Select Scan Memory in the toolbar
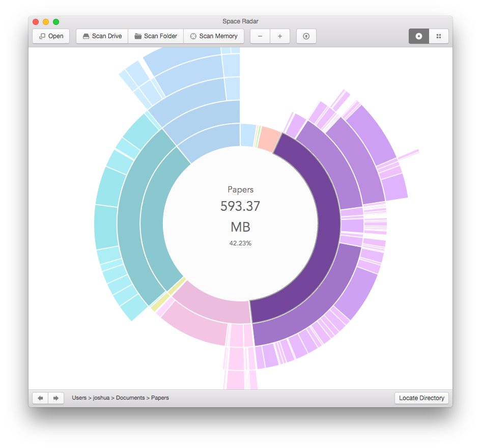481x448 pixels. point(214,36)
